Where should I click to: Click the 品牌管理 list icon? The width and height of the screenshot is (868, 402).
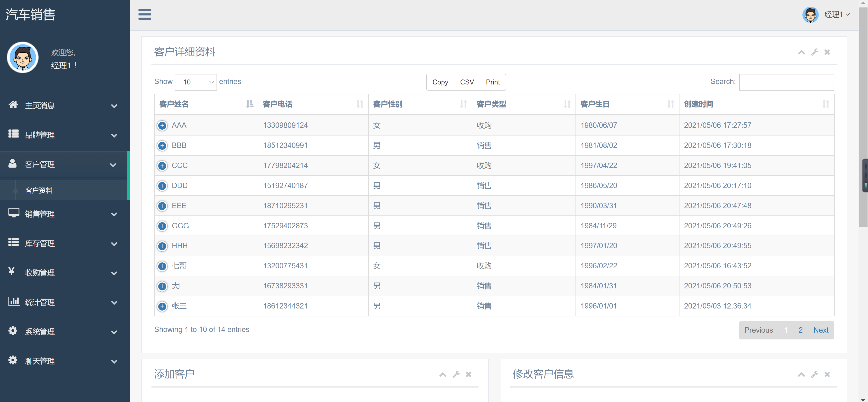[14, 134]
